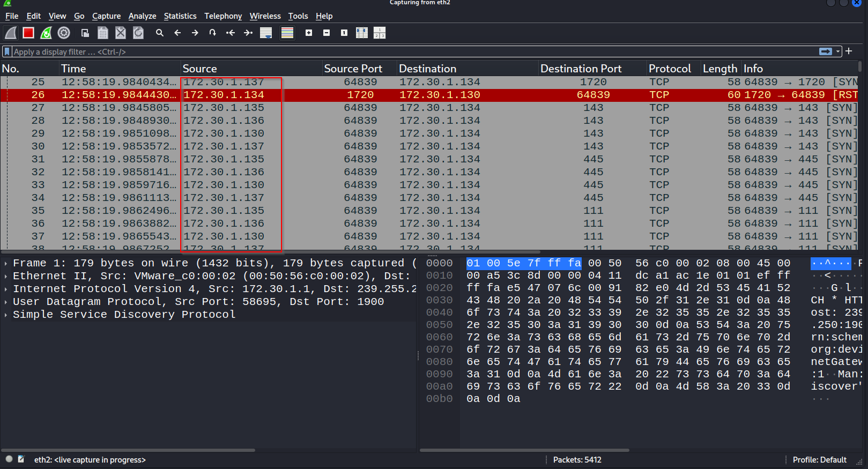Stop the running packet capture
The width and height of the screenshot is (868, 469).
point(28,33)
